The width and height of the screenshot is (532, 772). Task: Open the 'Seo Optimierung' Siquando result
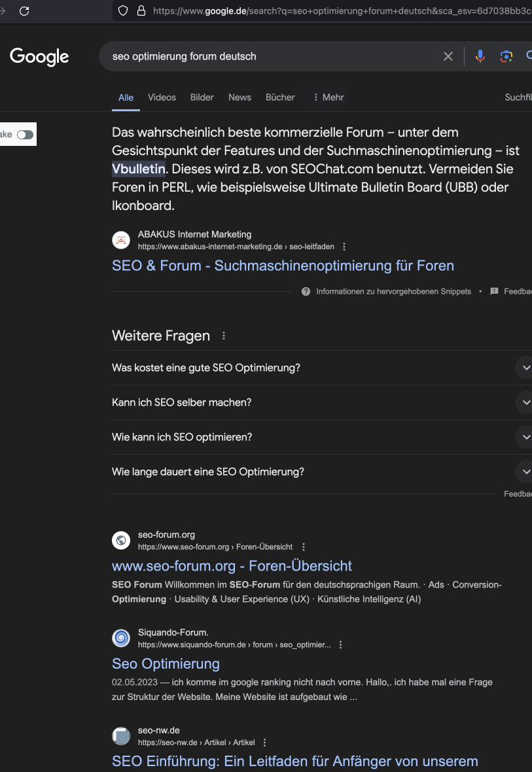tap(166, 663)
